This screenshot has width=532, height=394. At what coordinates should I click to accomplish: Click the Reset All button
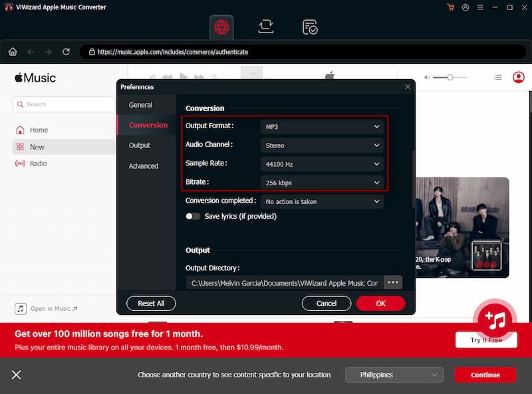coord(151,303)
